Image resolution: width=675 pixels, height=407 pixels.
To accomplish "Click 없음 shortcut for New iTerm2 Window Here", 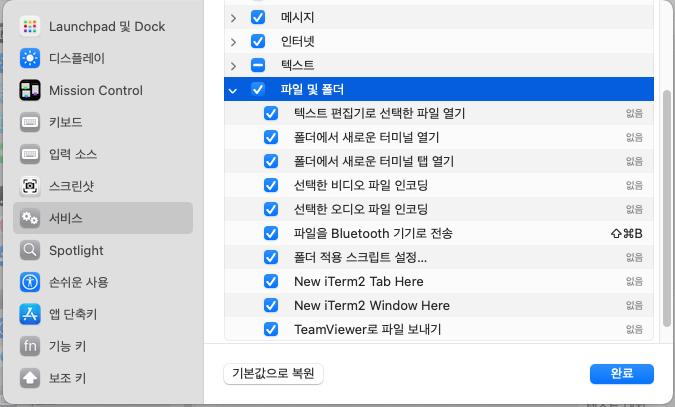I will click(x=634, y=305).
